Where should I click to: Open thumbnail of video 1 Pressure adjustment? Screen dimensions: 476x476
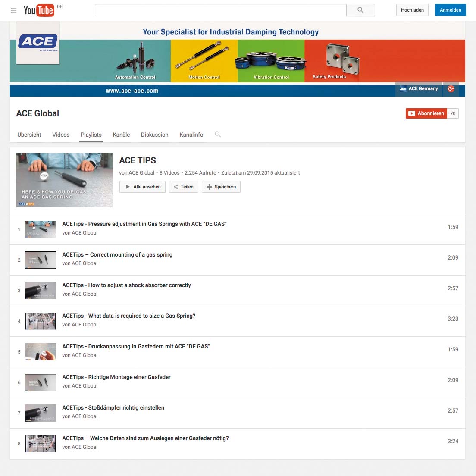(x=41, y=229)
